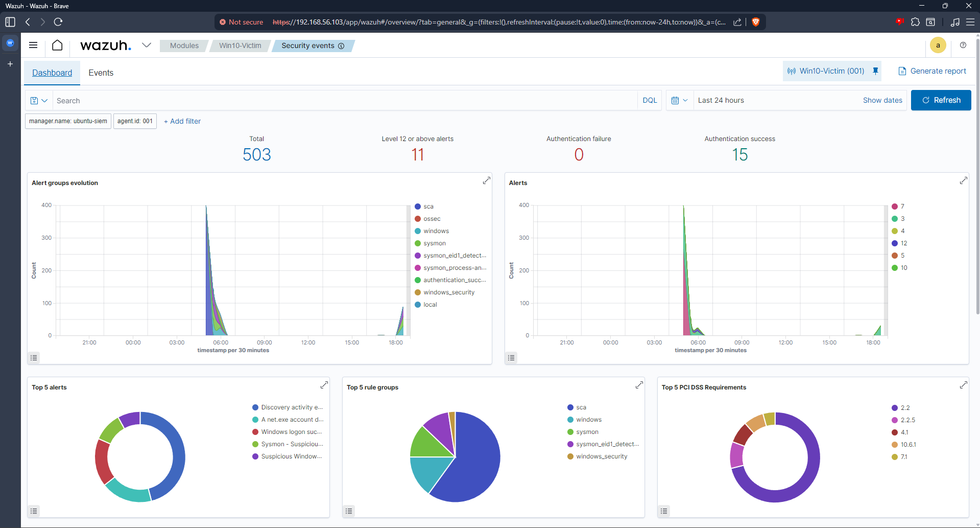The height and width of the screenshot is (528, 980).
Task: Select level 7 in Alerts legend
Action: (902, 206)
